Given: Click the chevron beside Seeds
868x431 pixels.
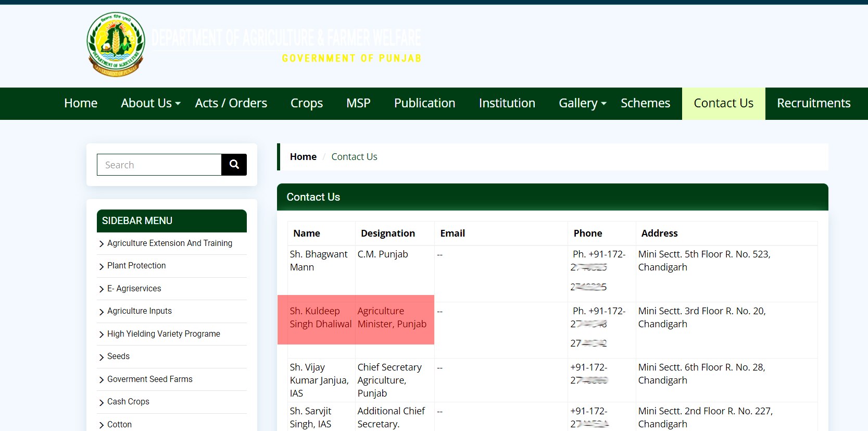Looking at the screenshot, I should [x=102, y=357].
